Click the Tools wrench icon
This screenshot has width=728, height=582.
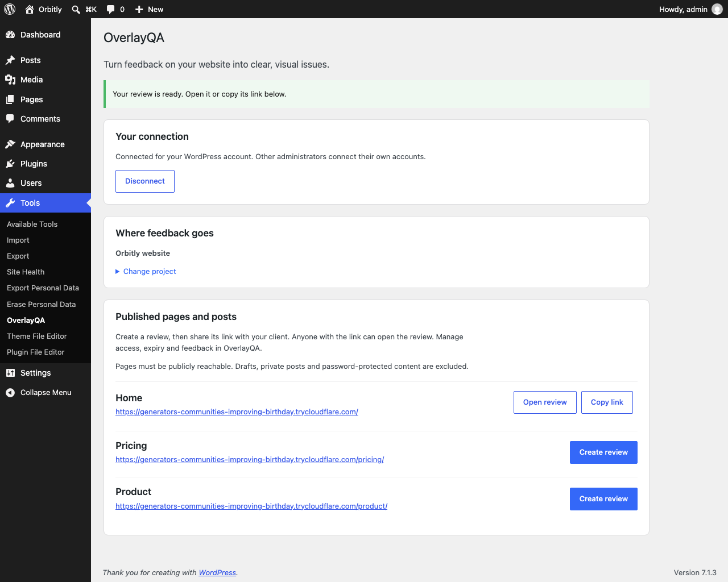coord(10,203)
